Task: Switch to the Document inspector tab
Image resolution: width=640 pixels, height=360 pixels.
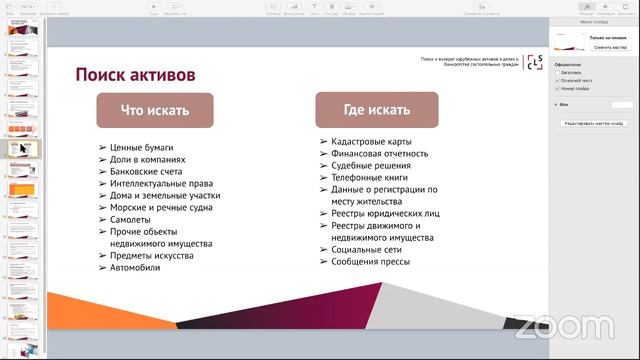Action: coord(625,7)
